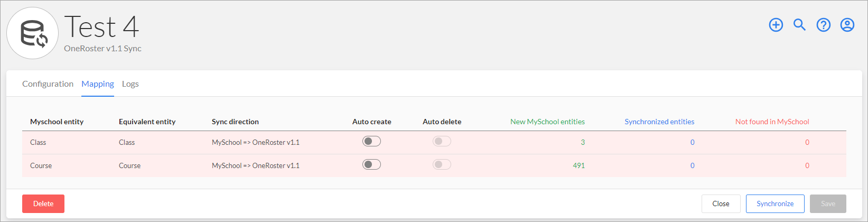Enable Auto create for Class row
The height and width of the screenshot is (222, 868).
[371, 142]
